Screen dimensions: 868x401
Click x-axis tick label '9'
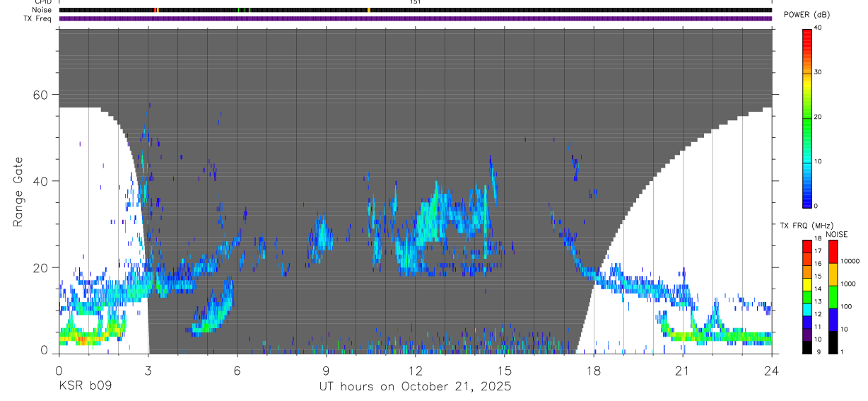[326, 371]
